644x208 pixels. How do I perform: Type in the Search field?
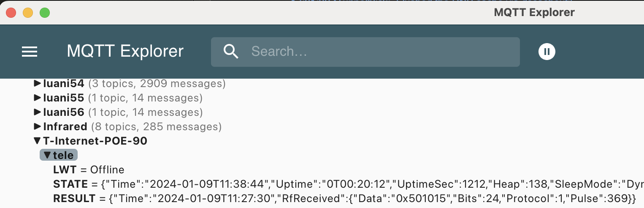click(380, 52)
